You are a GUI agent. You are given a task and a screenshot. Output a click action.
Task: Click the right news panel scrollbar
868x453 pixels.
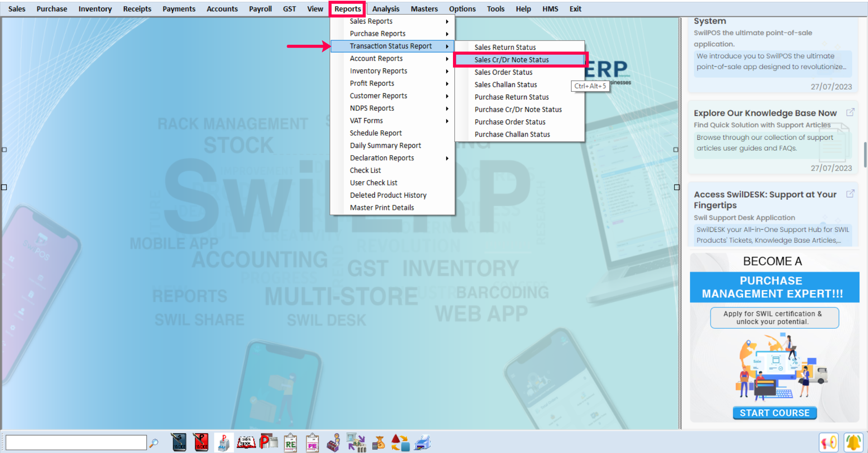point(865,155)
